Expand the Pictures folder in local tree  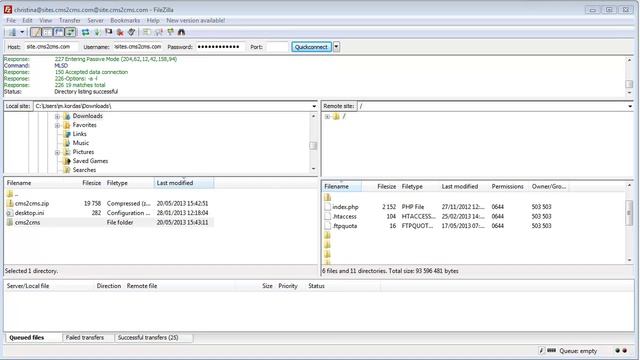pos(57,152)
